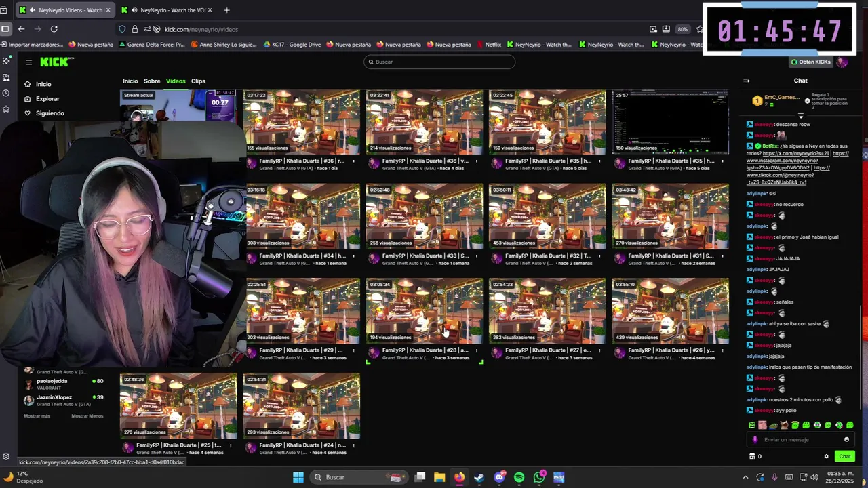Click the taskbar Buscar search box
Image resolution: width=868 pixels, height=488 pixels.
click(359, 477)
